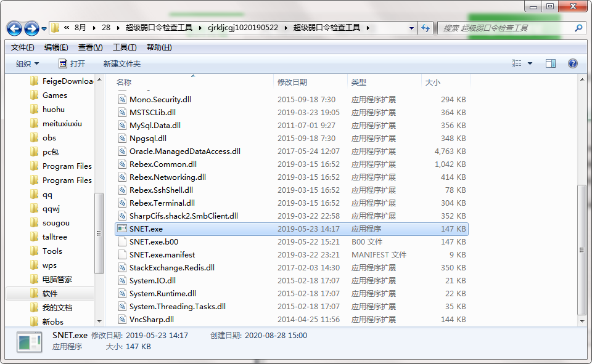The image size is (592, 364).
Task: Click the 打开 toolbar button
Action: point(72,64)
